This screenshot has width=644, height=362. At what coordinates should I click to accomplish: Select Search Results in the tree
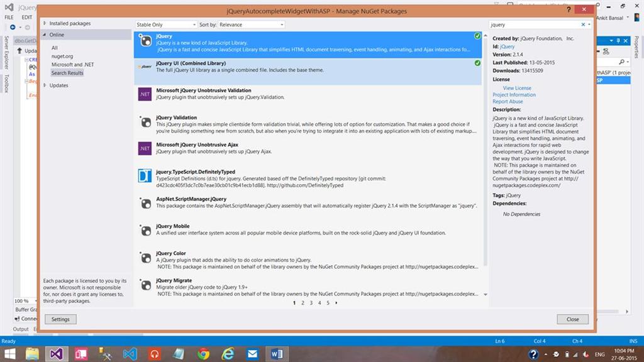tap(67, 73)
